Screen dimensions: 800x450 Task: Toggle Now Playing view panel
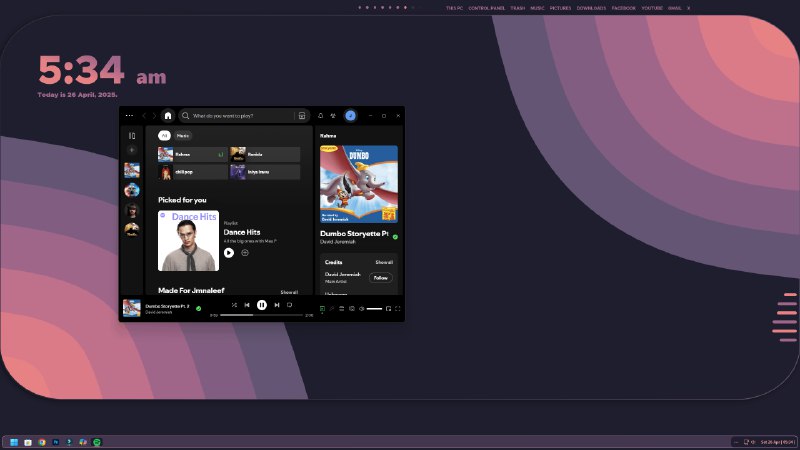(322, 309)
